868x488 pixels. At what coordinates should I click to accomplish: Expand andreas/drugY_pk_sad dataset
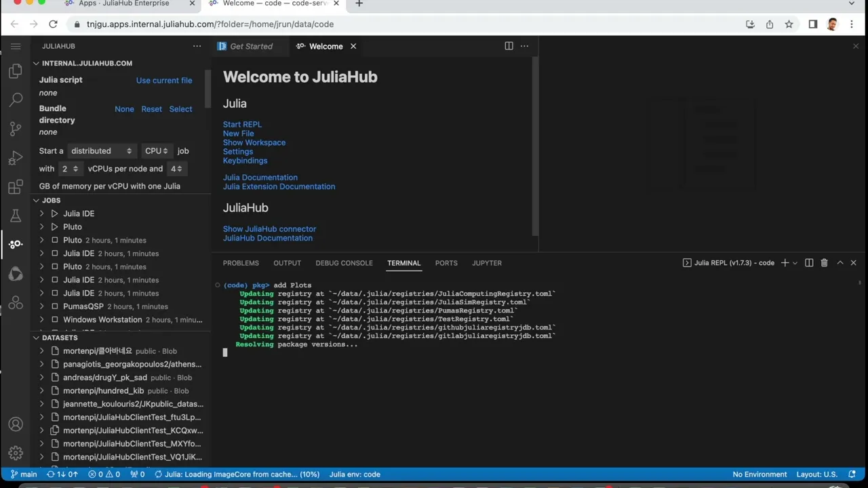pos(41,378)
